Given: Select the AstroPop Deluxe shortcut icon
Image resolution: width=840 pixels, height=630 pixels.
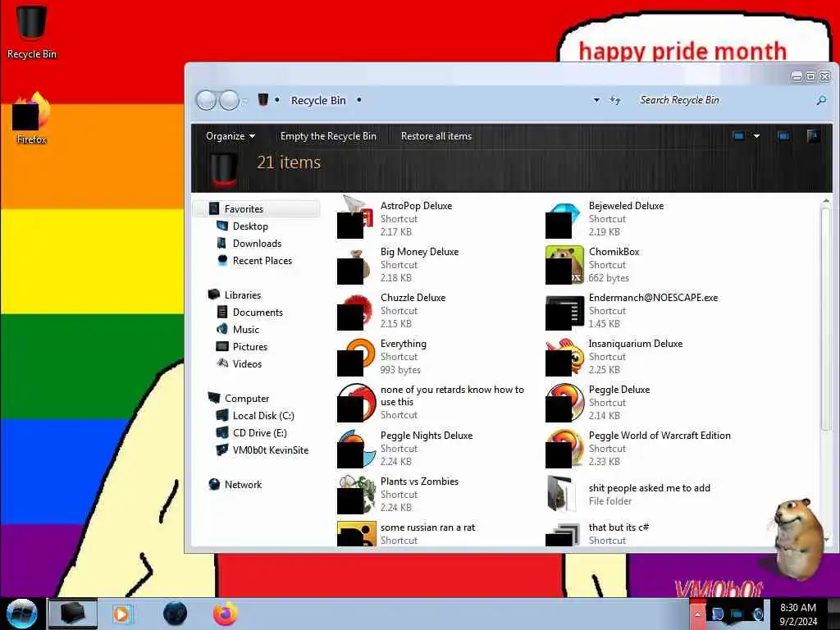Looking at the screenshot, I should pos(355,218).
